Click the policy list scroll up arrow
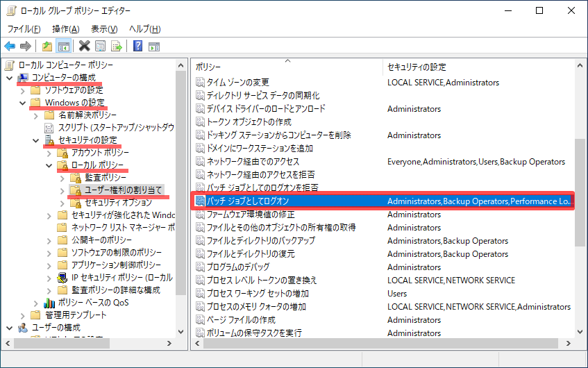This screenshot has width=588, height=368. pyautogui.click(x=580, y=66)
